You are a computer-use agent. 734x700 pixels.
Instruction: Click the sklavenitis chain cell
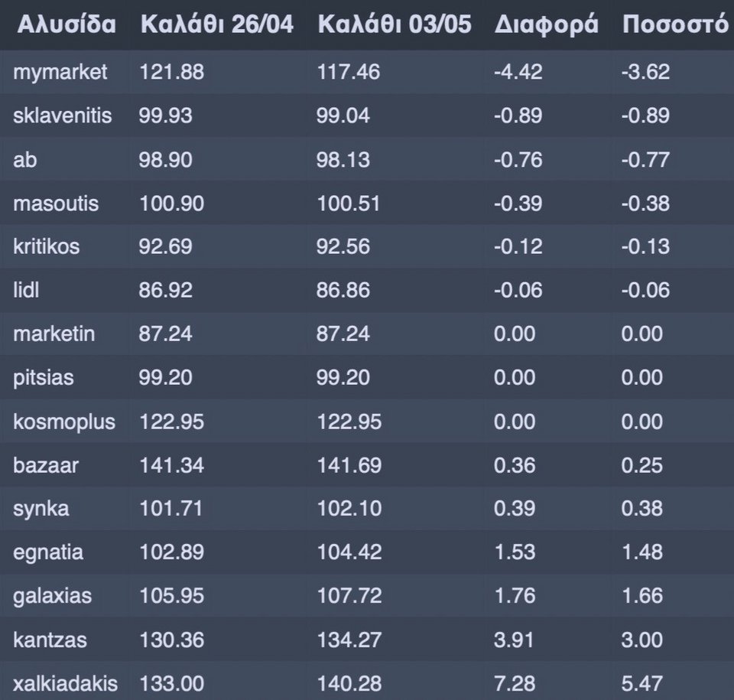coord(62,116)
